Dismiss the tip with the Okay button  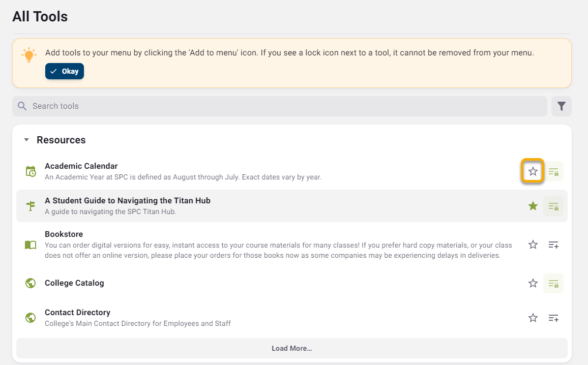(64, 71)
